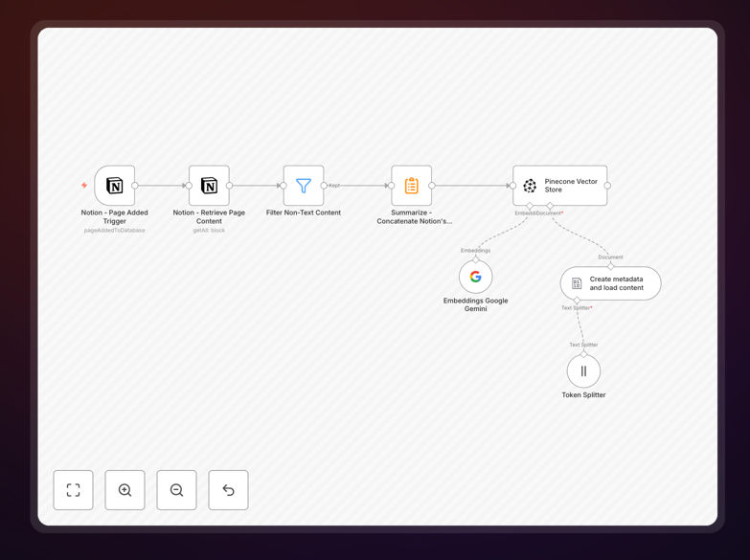Zoom out of the workflow canvas

click(176, 490)
